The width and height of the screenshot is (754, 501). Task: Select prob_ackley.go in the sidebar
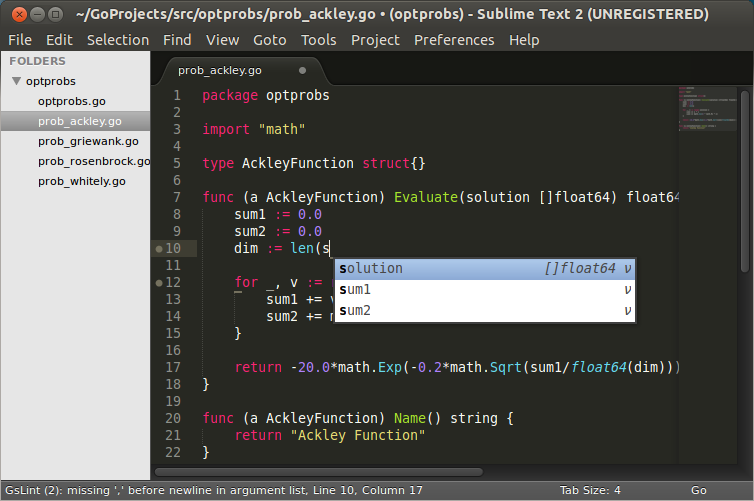[75, 121]
